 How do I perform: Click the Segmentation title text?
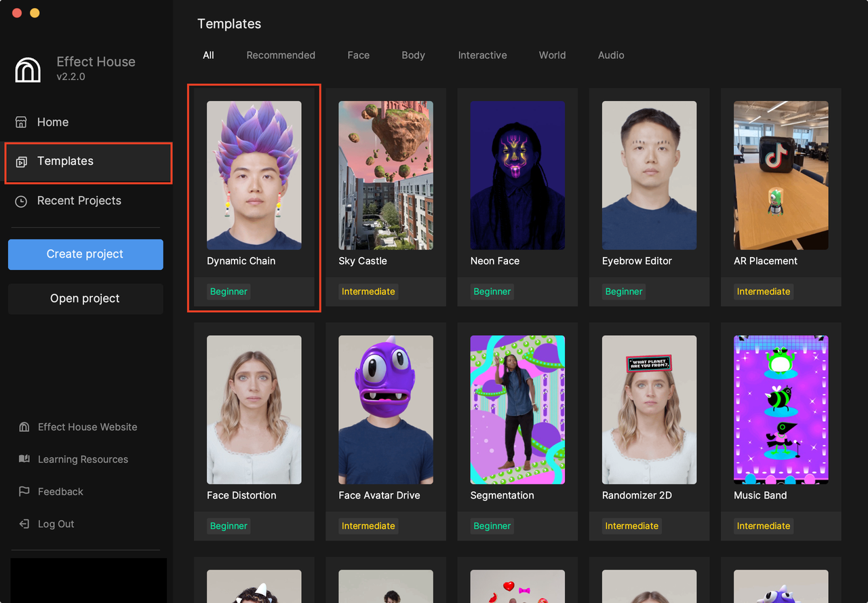point(502,495)
